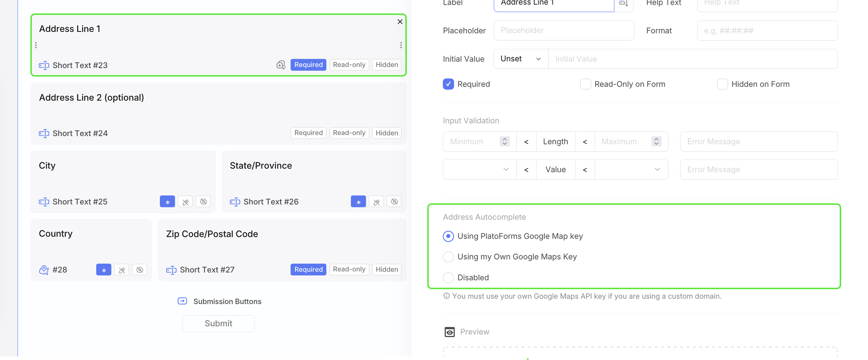Viewport: 868px width, 360px height.
Task: Click the required asterisk icon on City field
Action: click(x=167, y=202)
